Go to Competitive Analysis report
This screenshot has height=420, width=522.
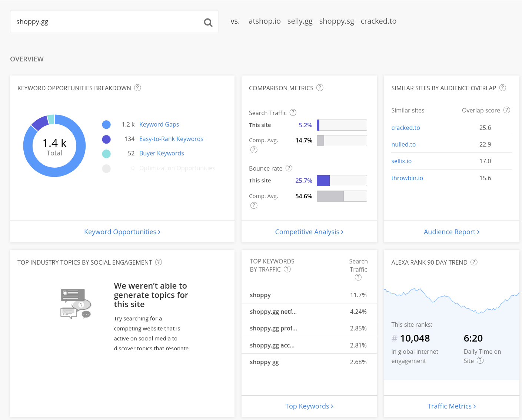click(x=309, y=232)
